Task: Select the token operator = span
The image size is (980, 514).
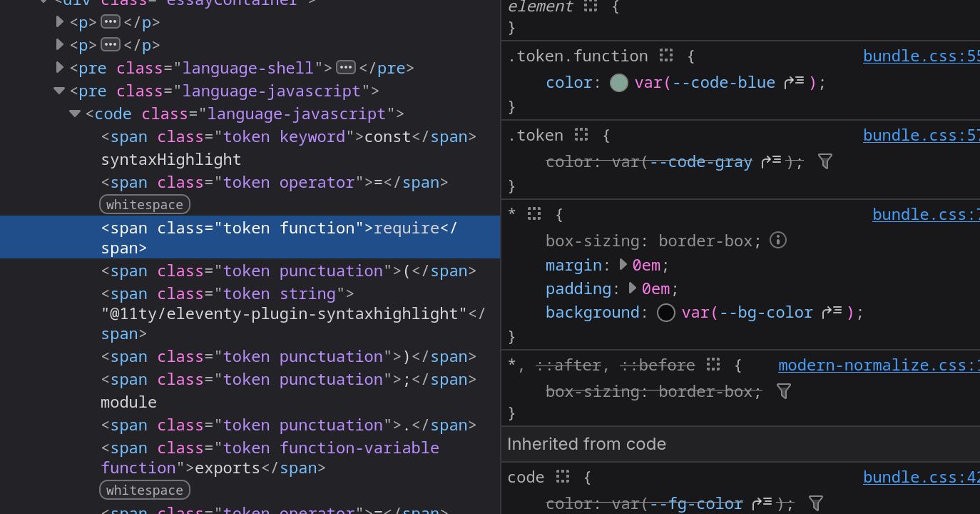Action: pos(275,182)
